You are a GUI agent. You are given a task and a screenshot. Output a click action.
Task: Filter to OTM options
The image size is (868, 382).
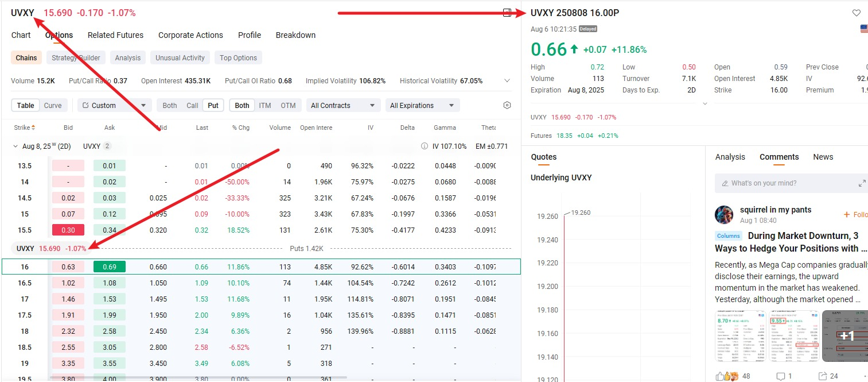point(289,105)
